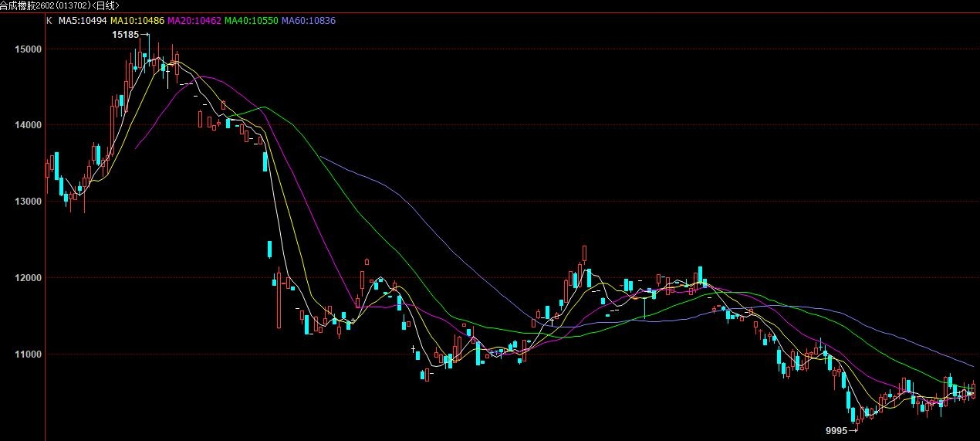Image resolution: width=980 pixels, height=441 pixels.
Task: Select the blue MA60:10836 legend label
Action: (309, 21)
